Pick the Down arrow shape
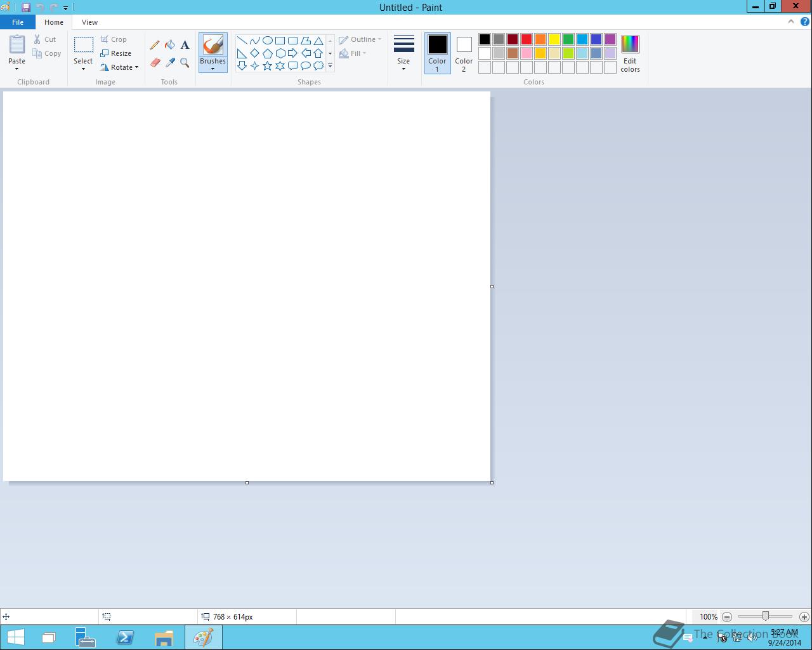Viewport: 812px width, 650px height. coord(242,65)
